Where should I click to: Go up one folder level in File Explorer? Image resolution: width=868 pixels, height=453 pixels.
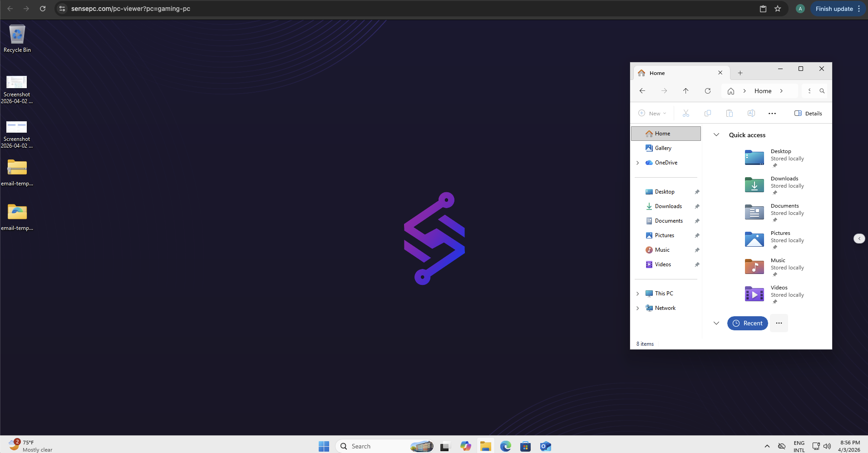[686, 91]
